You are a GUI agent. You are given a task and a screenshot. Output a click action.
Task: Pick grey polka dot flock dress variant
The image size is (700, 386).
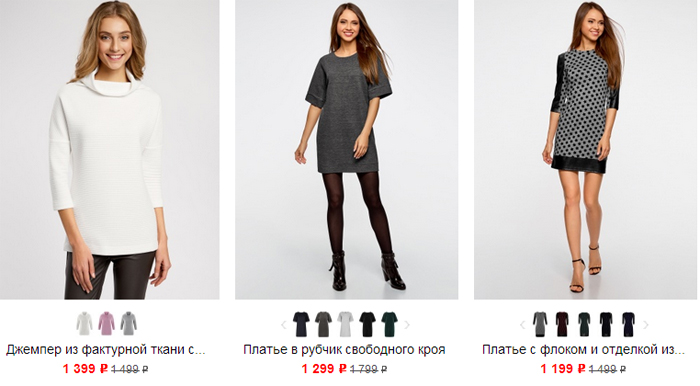[540, 324]
